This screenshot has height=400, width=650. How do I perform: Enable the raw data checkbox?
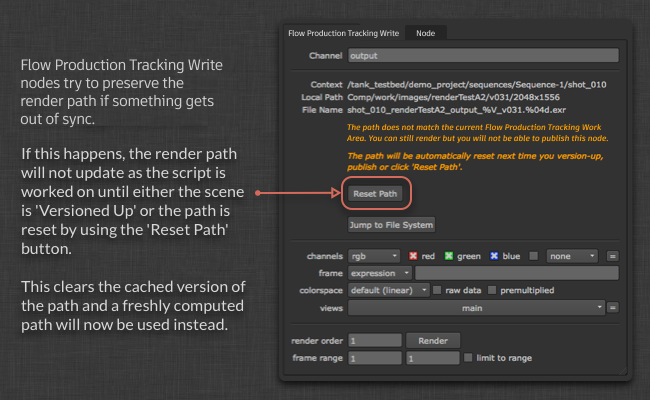tap(437, 290)
